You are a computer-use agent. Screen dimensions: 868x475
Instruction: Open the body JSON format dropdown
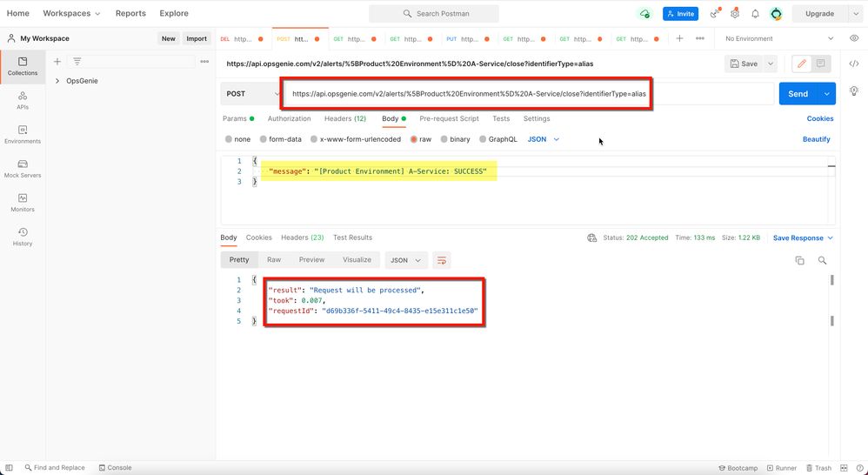[543, 139]
